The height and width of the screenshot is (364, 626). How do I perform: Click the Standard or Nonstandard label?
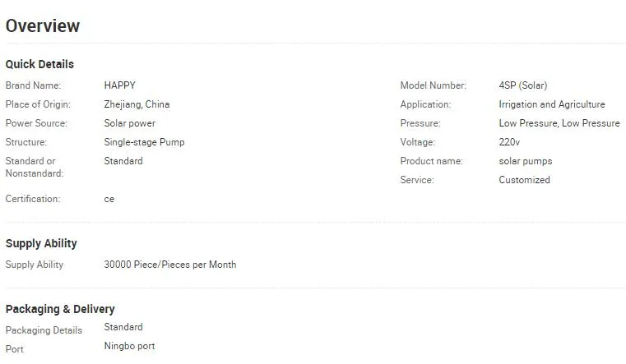click(34, 167)
